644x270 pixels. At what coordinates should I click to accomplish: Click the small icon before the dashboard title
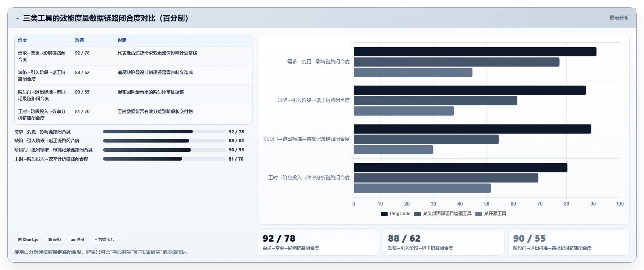coord(17,18)
